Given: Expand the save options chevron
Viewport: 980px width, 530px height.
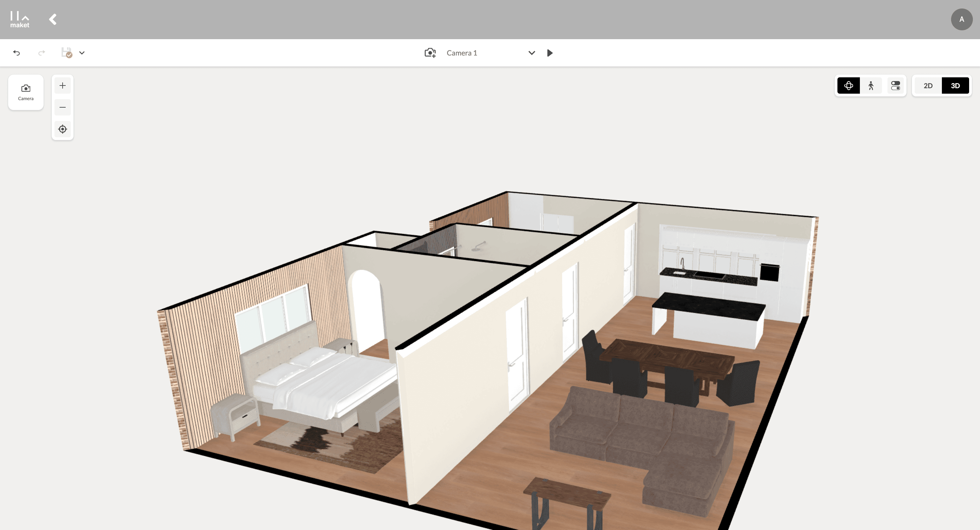Looking at the screenshot, I should 82,53.
